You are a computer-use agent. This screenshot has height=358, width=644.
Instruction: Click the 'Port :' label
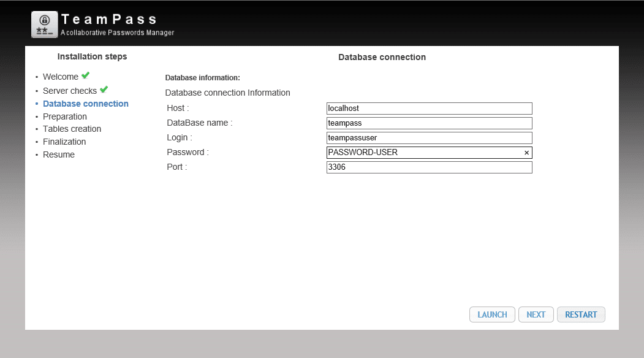point(176,167)
